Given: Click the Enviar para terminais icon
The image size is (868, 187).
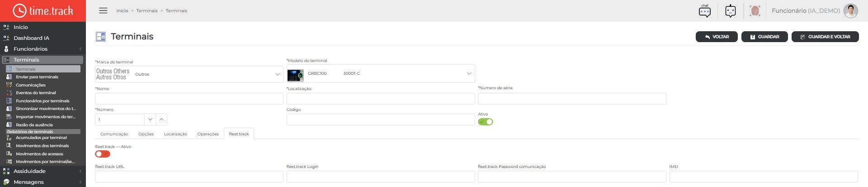Looking at the screenshot, I should pos(9,77).
